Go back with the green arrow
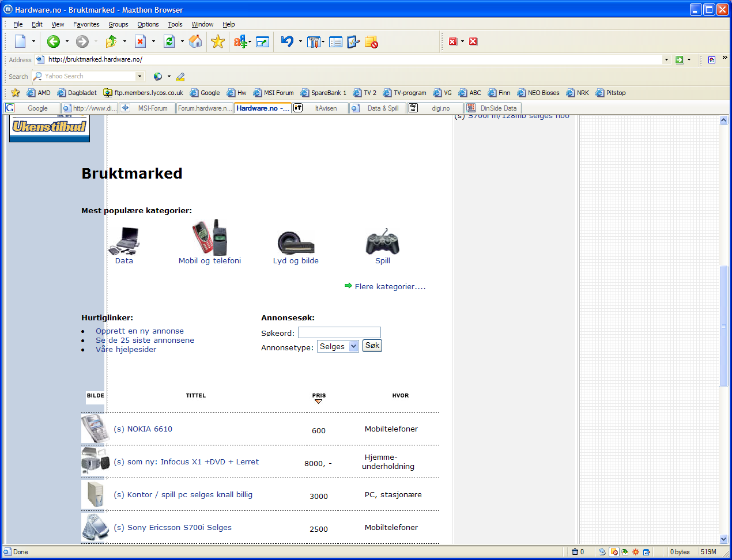Viewport: 732px width, 560px height. [x=54, y=41]
